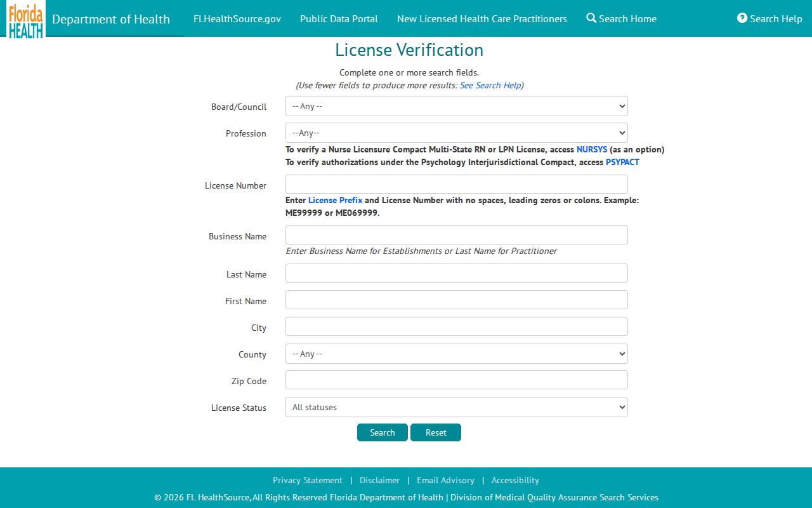The width and height of the screenshot is (812, 508).
Task: Open the Disclaimer footer link
Action: point(379,480)
